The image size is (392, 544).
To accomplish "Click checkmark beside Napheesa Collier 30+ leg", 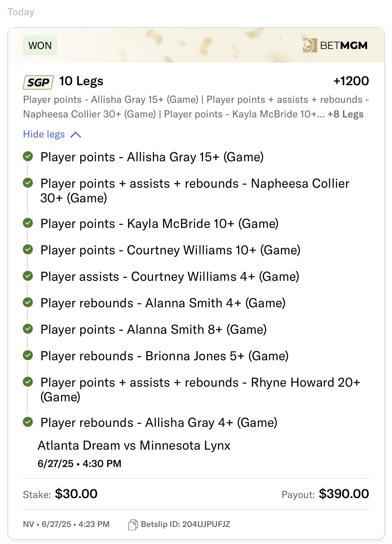I will pos(28,183).
